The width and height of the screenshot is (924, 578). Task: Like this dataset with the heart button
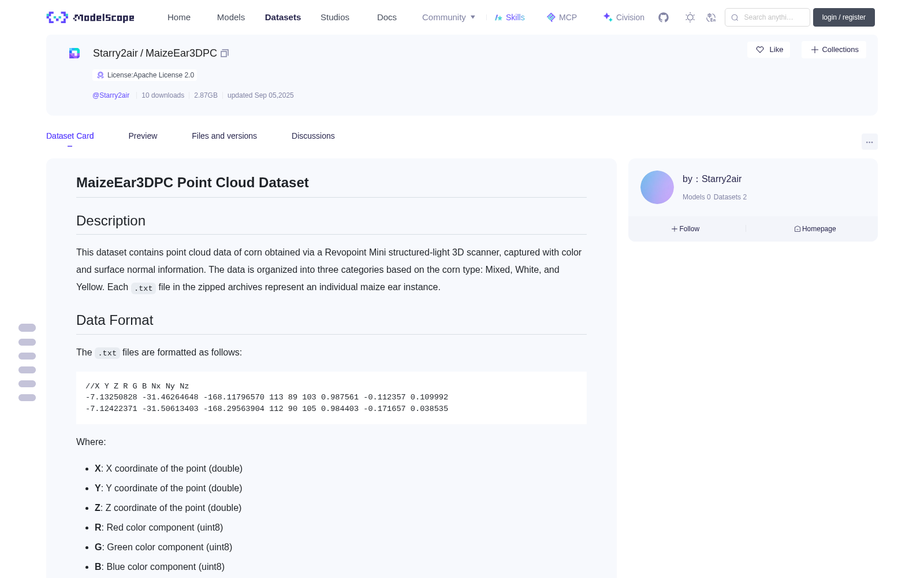pos(769,50)
